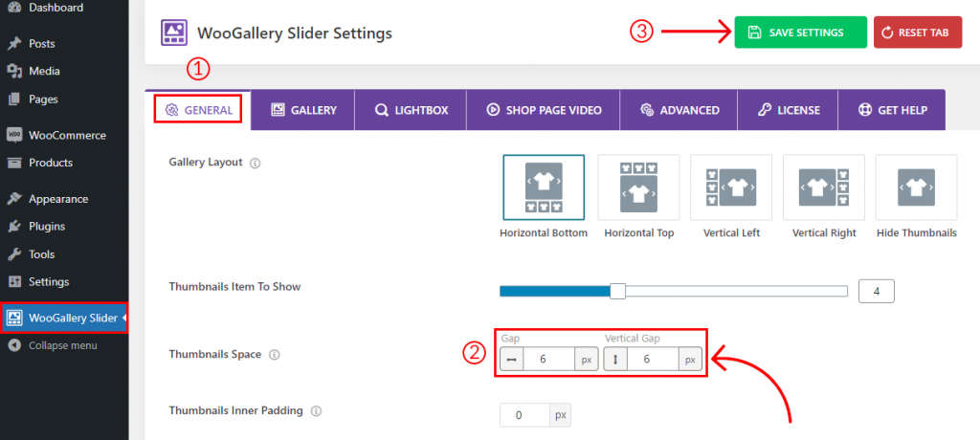980x440 pixels.
Task: Select WooGallery Slider sidebar item
Action: pos(64,319)
